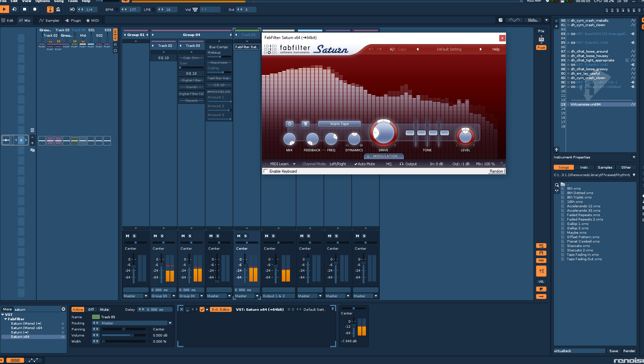Viewport: 644px width, 364px height.
Task: Click the Post mixer button
Action: 541,47
